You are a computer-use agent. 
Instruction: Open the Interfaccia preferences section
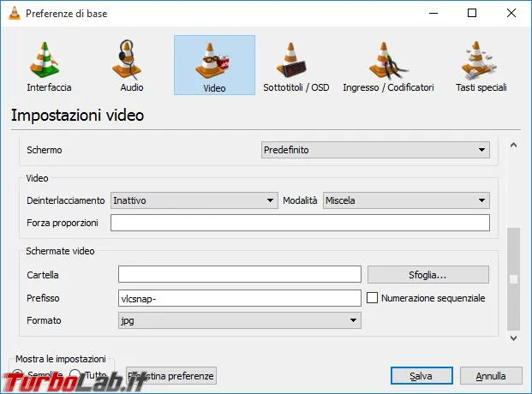(49, 66)
